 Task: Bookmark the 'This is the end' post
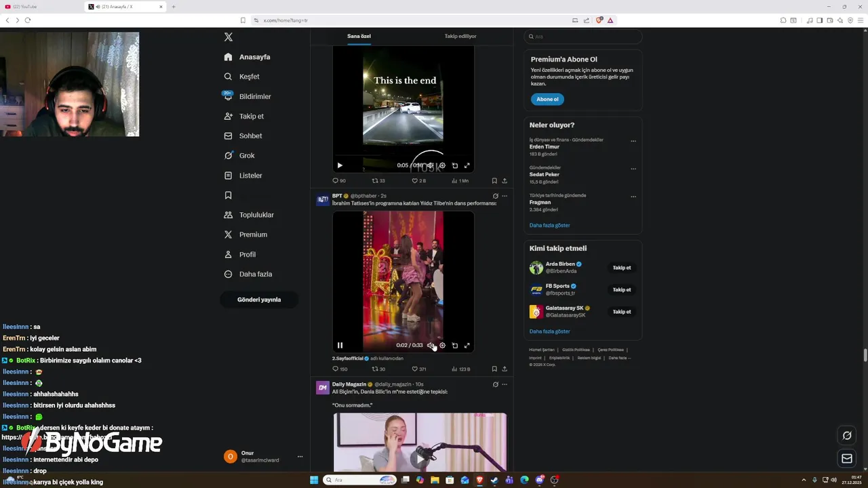click(x=494, y=181)
